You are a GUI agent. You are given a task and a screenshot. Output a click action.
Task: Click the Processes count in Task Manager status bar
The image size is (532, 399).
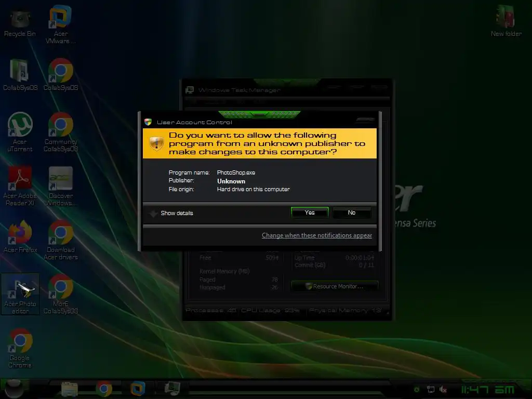(211, 310)
